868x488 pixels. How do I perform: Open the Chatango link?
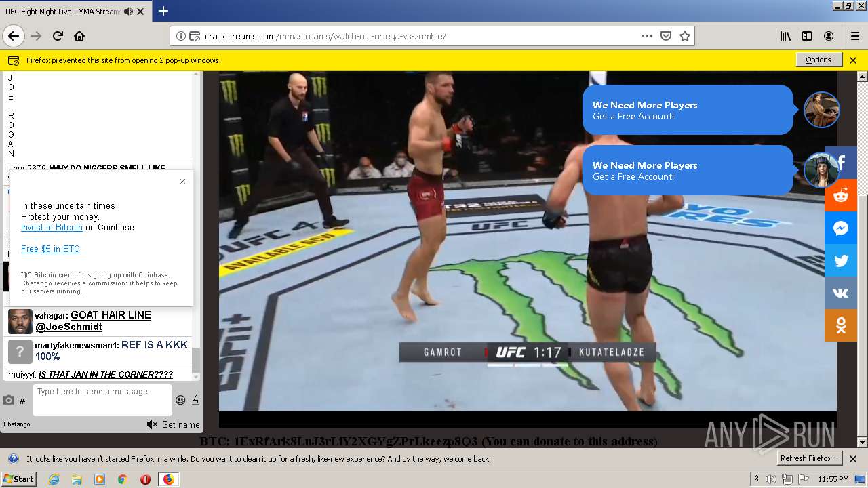[17, 424]
